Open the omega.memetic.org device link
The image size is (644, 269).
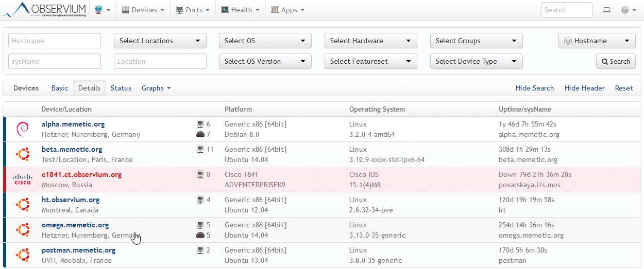coord(75,225)
